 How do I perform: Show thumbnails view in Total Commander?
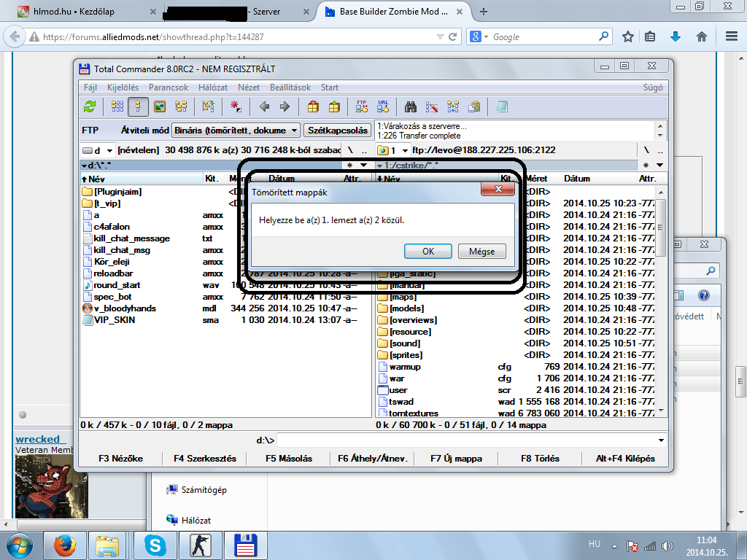click(160, 106)
